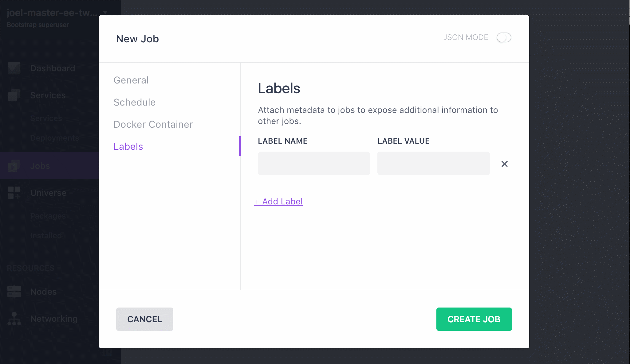Select the Labels navigation tab
Screen dimensions: 630x364
[128, 146]
